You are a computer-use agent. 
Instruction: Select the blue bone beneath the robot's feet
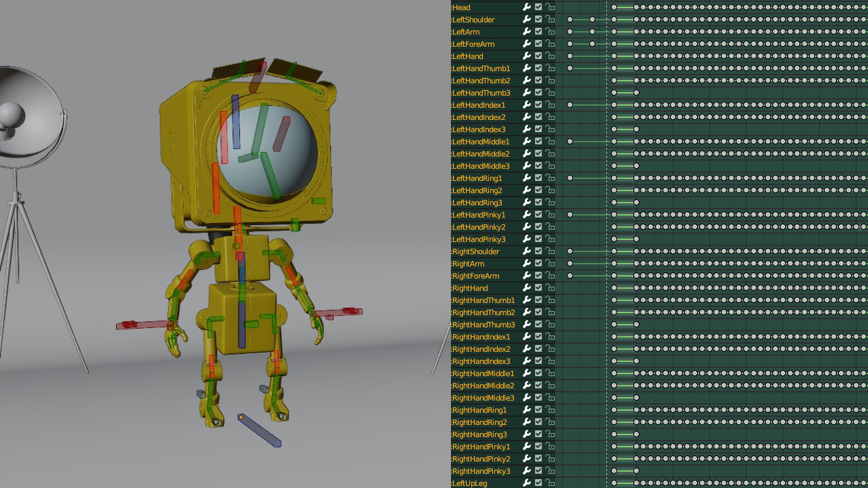point(259,430)
